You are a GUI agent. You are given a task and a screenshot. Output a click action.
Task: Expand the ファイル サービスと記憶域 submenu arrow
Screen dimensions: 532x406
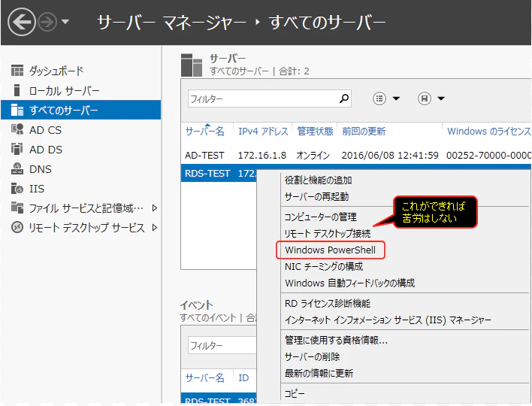coord(155,208)
